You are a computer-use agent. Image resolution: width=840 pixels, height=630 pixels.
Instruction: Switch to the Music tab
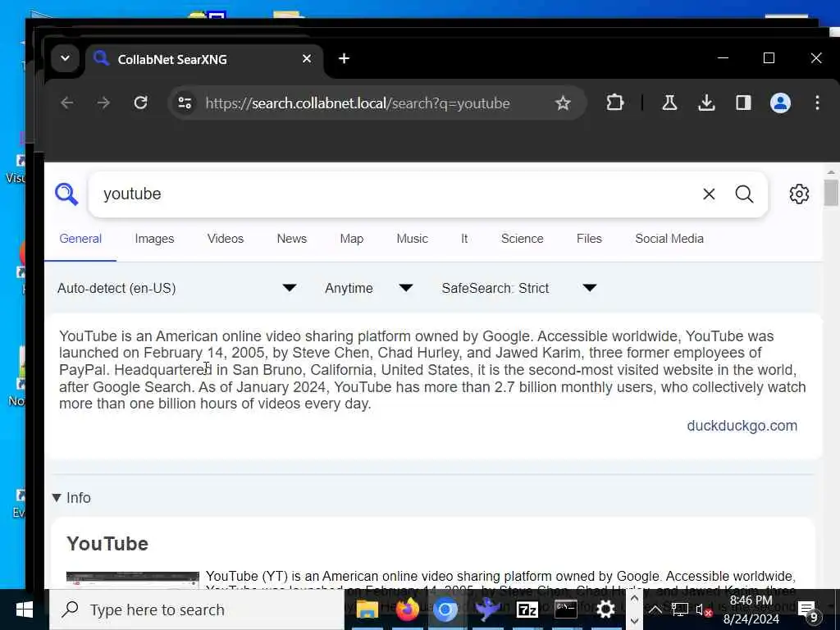412,239
